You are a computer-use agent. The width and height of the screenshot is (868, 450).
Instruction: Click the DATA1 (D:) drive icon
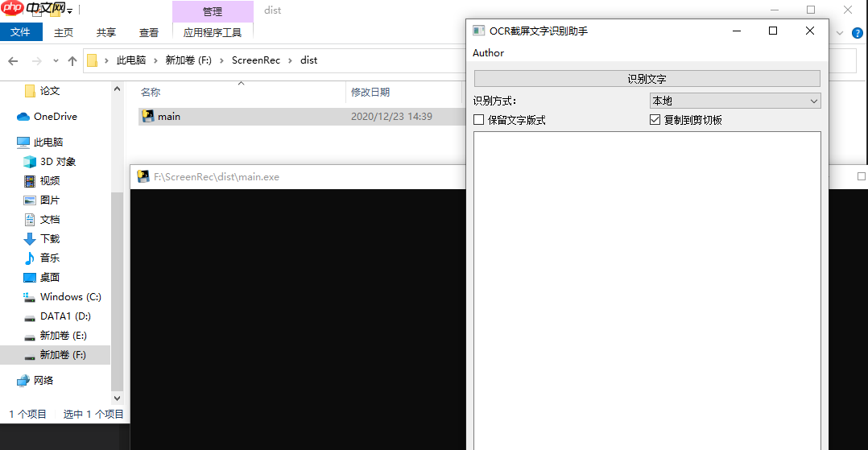click(x=29, y=318)
